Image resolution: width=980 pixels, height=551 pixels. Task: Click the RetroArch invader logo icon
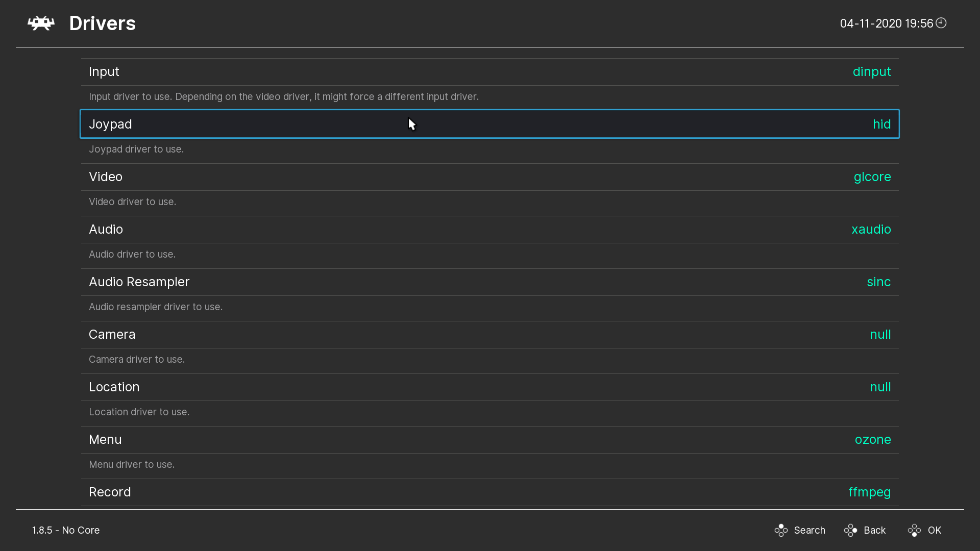pyautogui.click(x=41, y=23)
